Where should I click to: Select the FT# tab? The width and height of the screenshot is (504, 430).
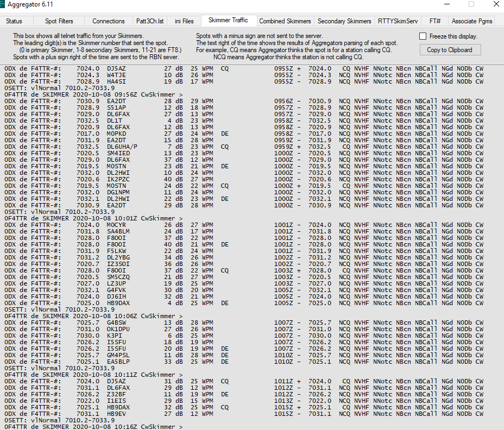tap(434, 21)
